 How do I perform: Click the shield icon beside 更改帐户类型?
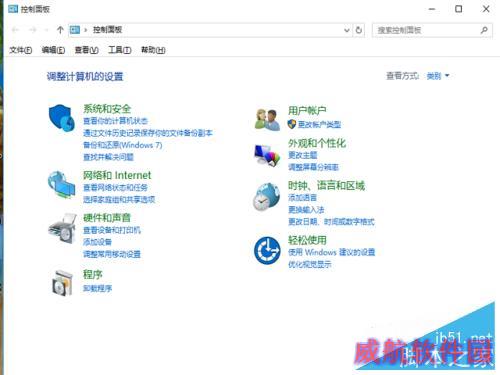point(292,124)
